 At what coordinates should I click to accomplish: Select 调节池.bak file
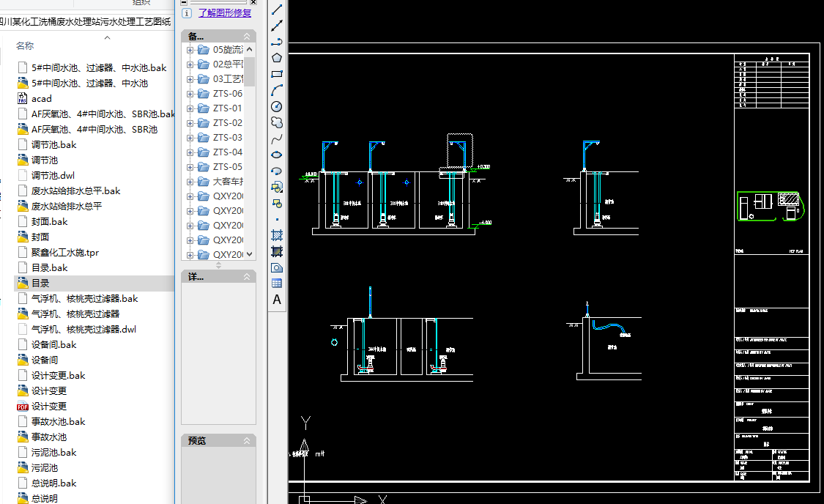53,144
